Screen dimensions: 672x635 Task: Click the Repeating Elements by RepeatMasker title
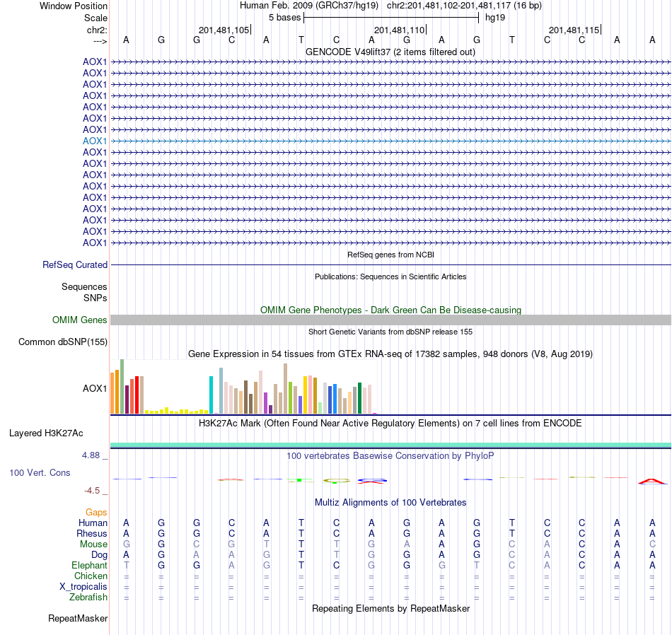(390, 608)
